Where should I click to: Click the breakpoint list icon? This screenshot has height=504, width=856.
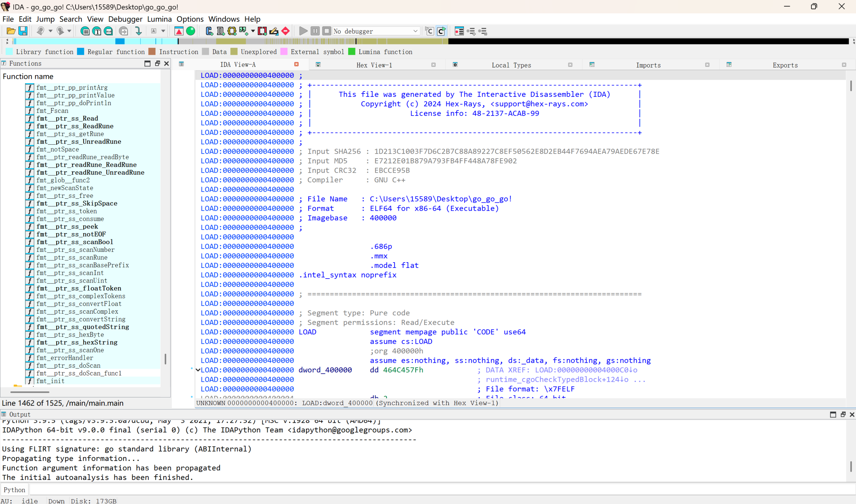[x=459, y=31]
